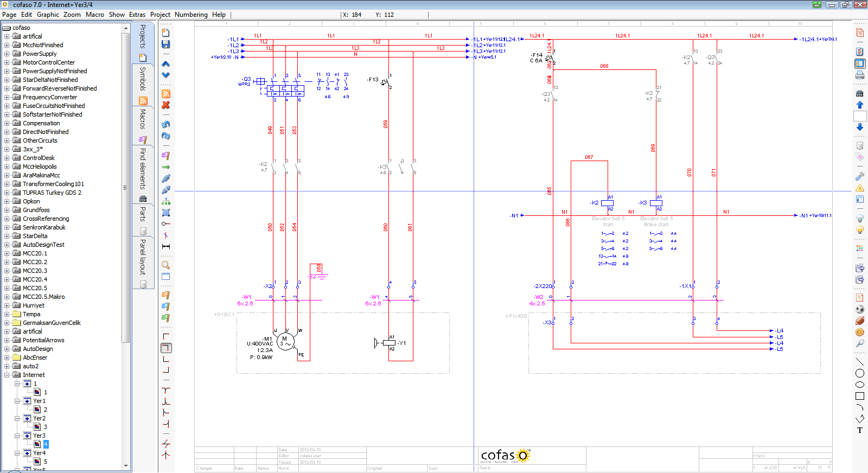Click the green flag icon

pos(166,318)
